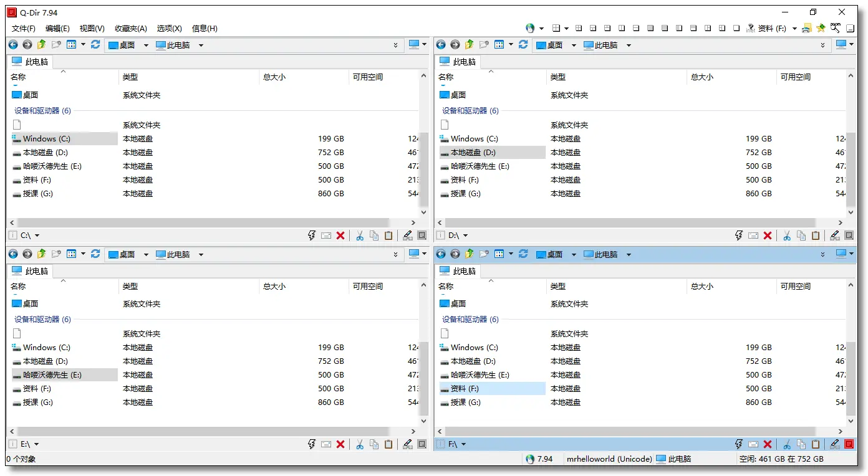Click the add-favorite star icon

(821, 28)
